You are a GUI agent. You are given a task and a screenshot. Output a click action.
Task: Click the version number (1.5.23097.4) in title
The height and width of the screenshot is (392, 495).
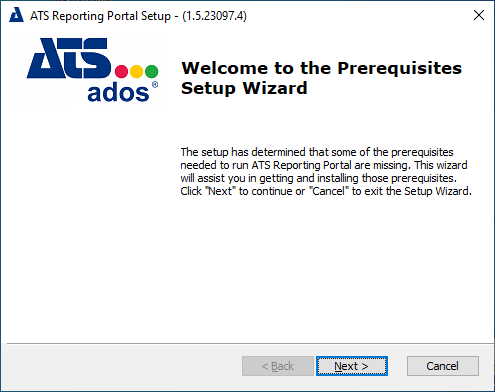point(214,16)
